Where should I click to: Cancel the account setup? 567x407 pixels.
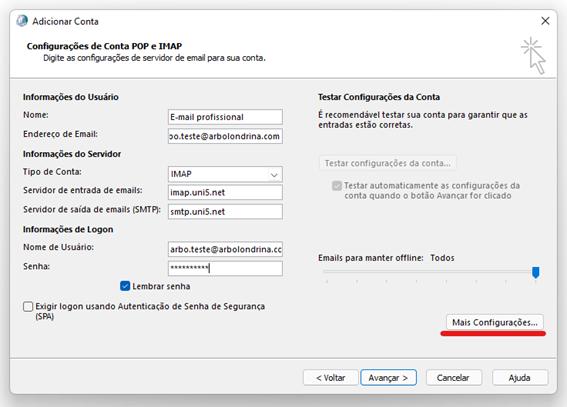pyautogui.click(x=453, y=378)
